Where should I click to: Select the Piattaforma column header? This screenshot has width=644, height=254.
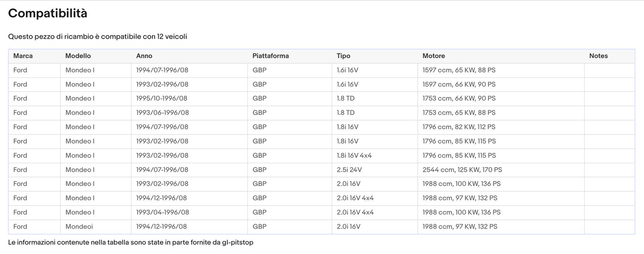click(x=271, y=56)
